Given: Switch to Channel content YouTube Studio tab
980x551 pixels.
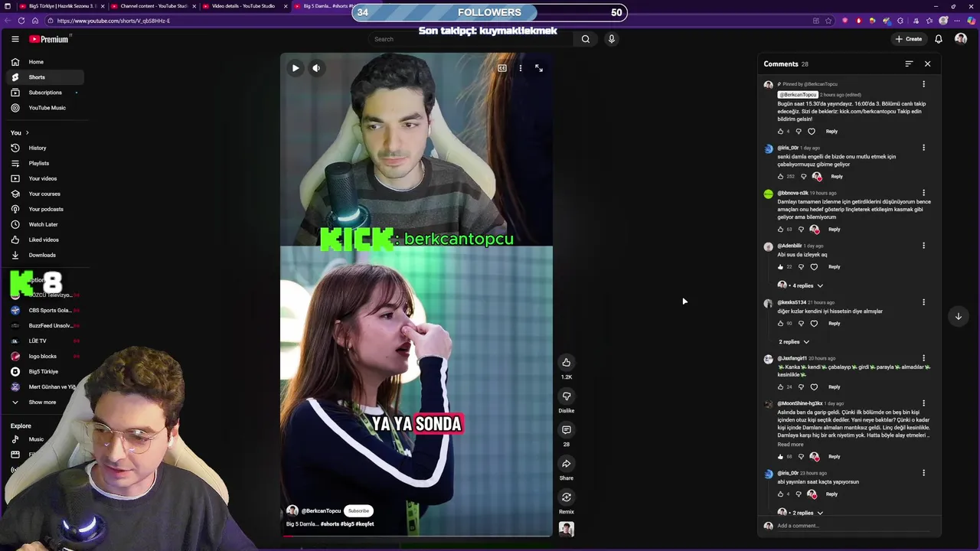Looking at the screenshot, I should 153,6.
